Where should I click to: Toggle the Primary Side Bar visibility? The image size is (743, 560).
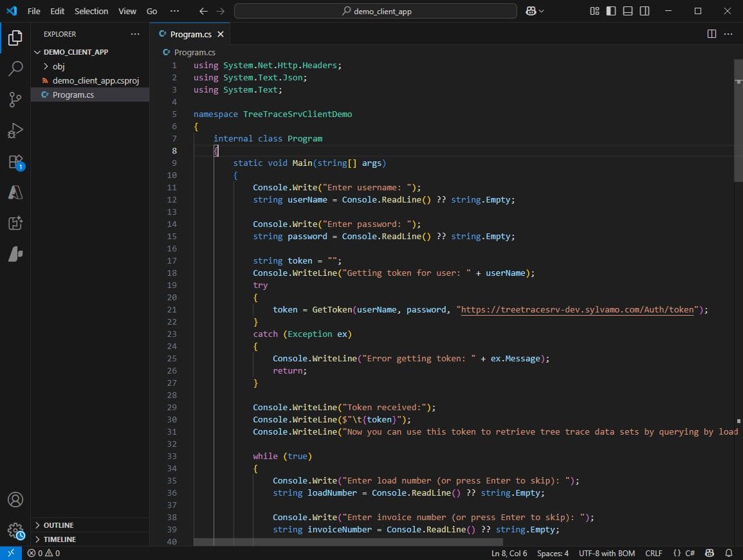(x=610, y=11)
